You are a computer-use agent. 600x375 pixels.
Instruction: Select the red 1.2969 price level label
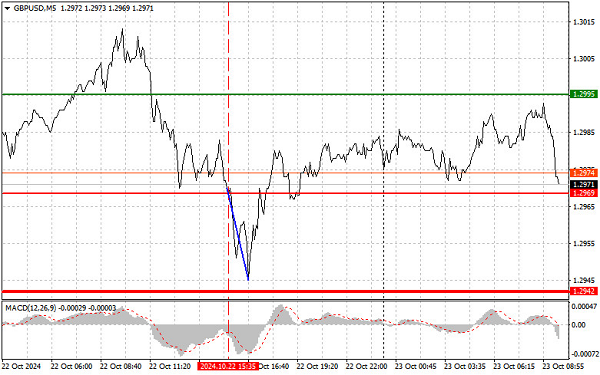(x=583, y=193)
